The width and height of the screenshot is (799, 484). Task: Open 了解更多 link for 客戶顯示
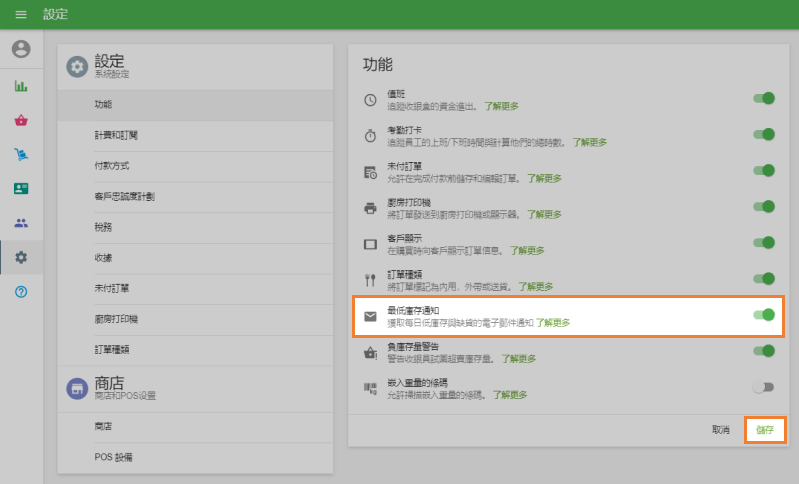pyautogui.click(x=527, y=251)
